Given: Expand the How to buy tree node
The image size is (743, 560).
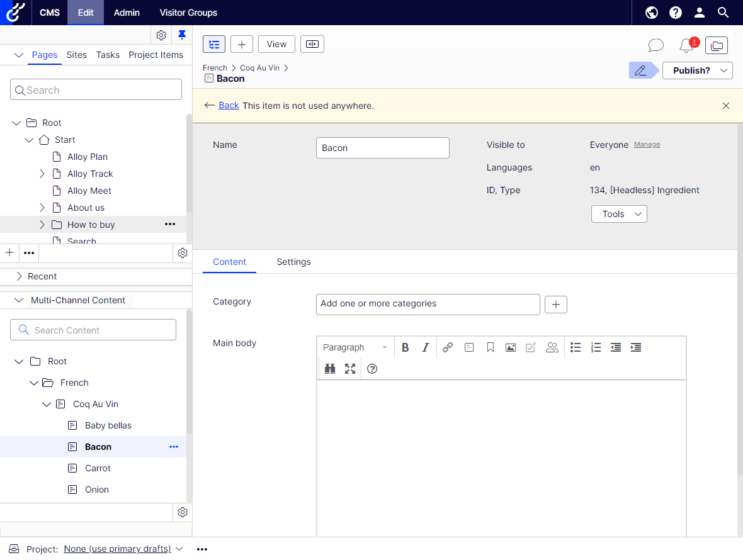Looking at the screenshot, I should [42, 225].
